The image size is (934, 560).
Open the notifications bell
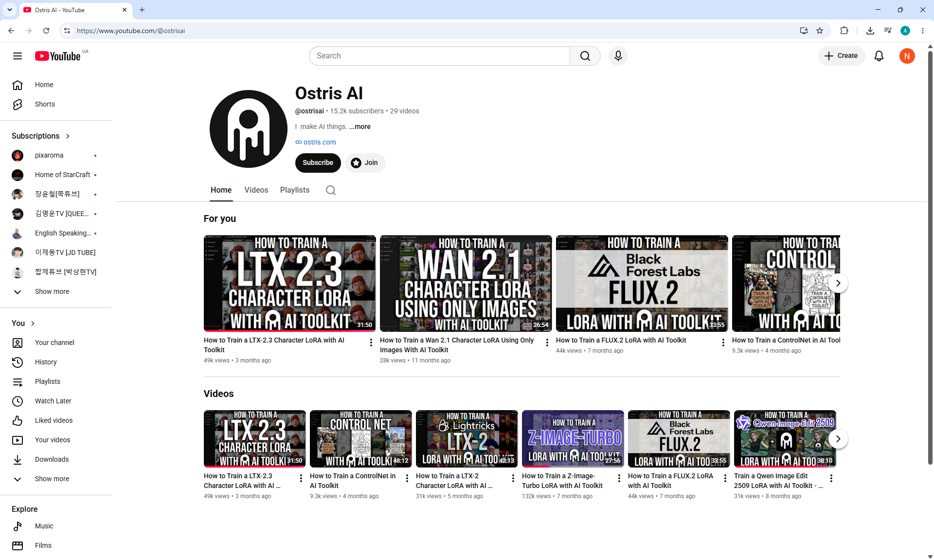(879, 56)
